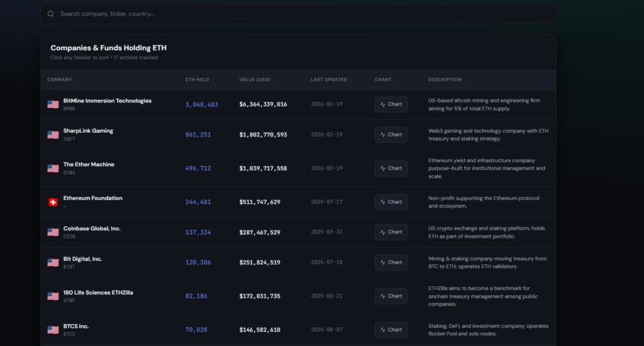Click BTCS Inc. company name
The width and height of the screenshot is (644, 346).
(76, 326)
